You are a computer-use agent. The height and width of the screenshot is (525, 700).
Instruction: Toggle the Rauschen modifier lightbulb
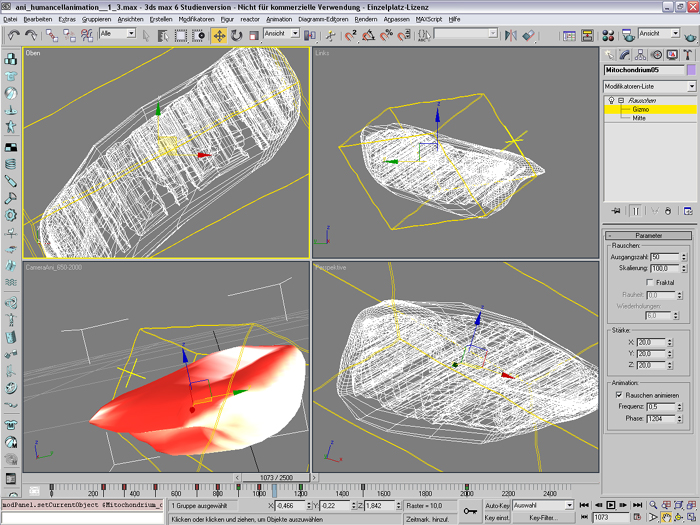coord(611,101)
